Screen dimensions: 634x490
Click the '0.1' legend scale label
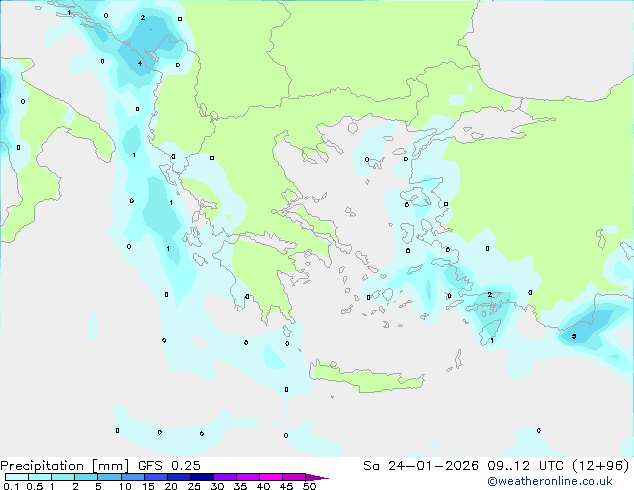(x=11, y=486)
